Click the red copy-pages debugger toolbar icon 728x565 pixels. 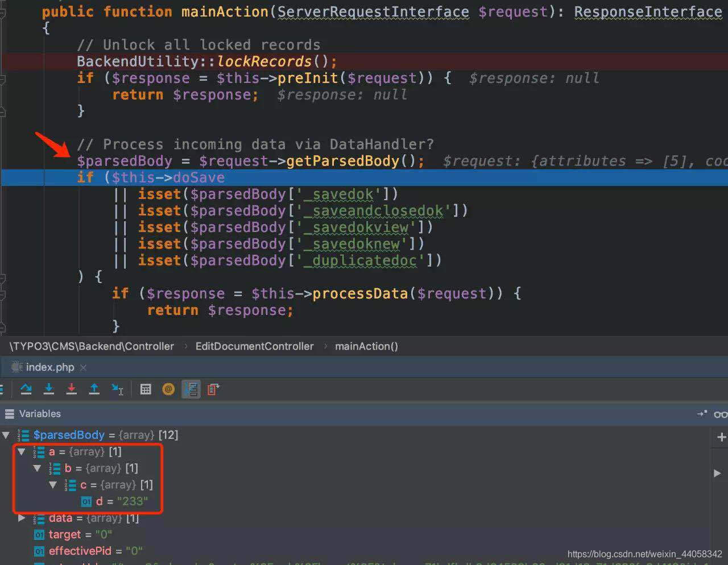click(213, 389)
